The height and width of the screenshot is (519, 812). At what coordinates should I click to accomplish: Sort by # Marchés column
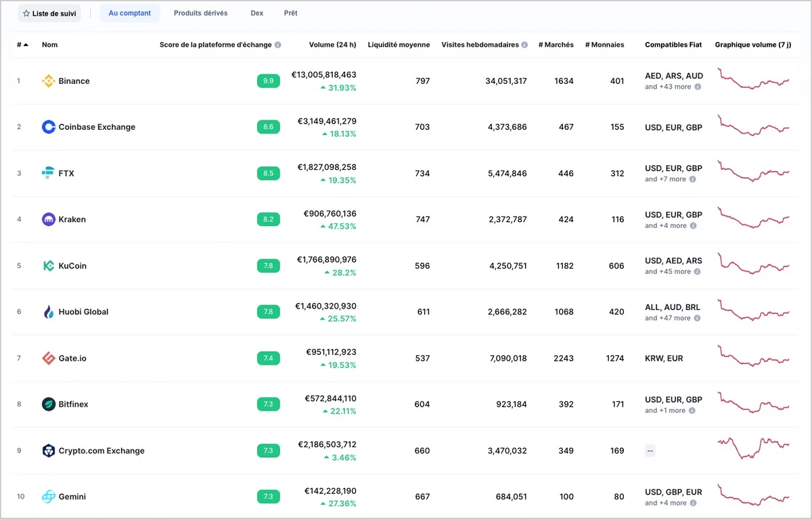point(556,45)
